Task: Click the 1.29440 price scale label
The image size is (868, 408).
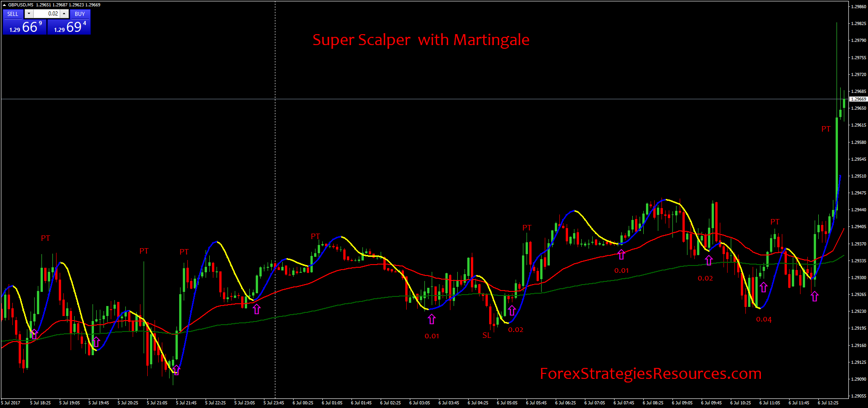Action: 858,210
